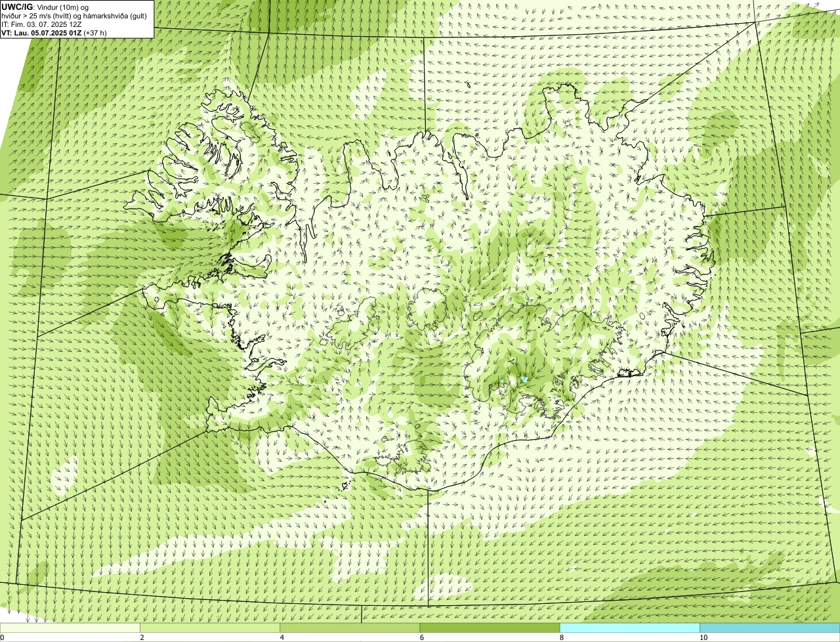Click the 6–8 m/s dark green legend band
840x642 pixels.
[490, 628]
